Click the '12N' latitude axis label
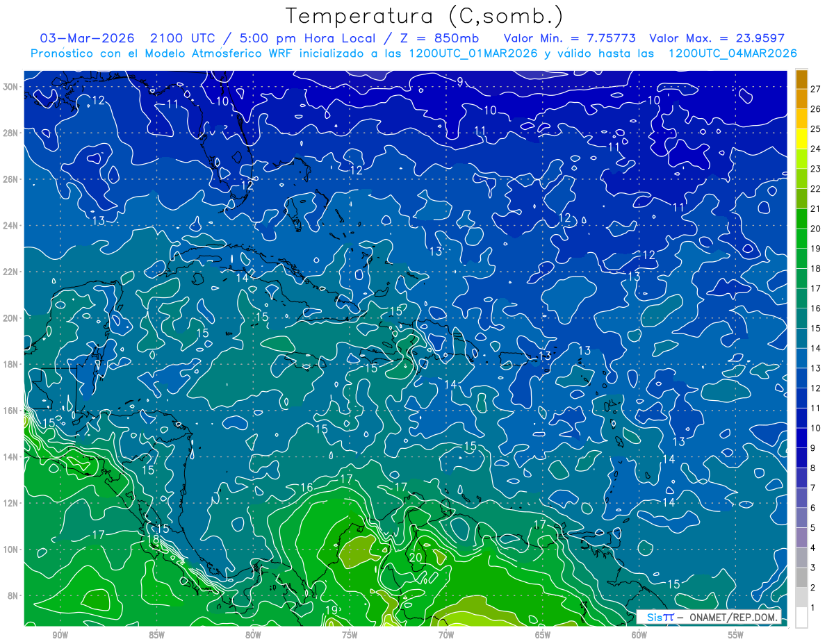This screenshot has height=644, width=834. pos(10,503)
